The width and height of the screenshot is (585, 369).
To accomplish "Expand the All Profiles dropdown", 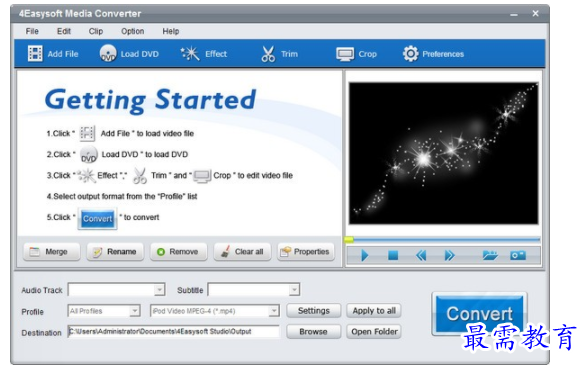I will [135, 311].
